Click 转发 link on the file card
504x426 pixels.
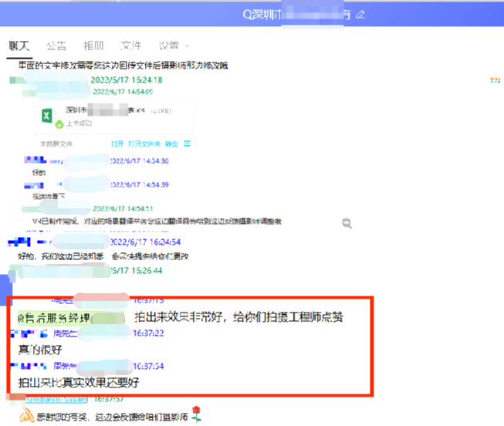point(172,144)
